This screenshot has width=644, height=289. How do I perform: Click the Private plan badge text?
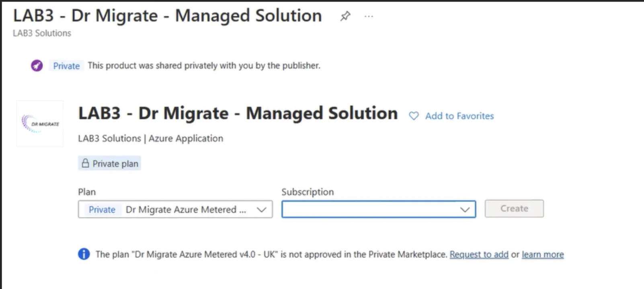[x=115, y=163]
